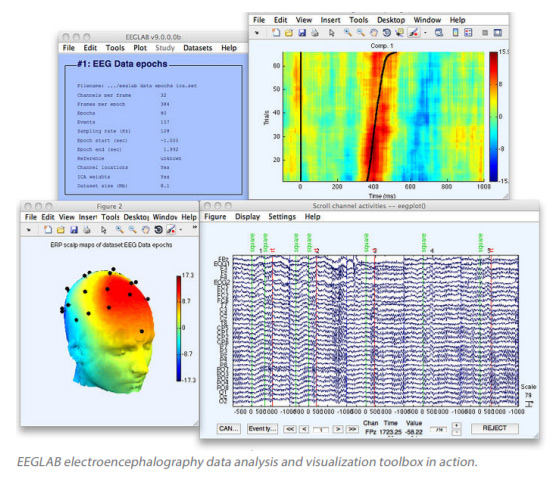554x478 pixels.
Task: Open Display menu in eegplot window
Action: [x=248, y=217]
